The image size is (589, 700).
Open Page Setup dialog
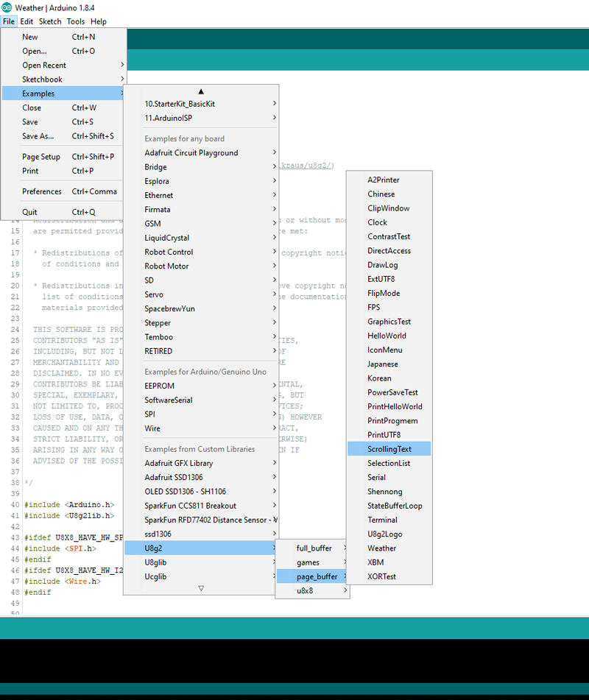click(x=64, y=157)
